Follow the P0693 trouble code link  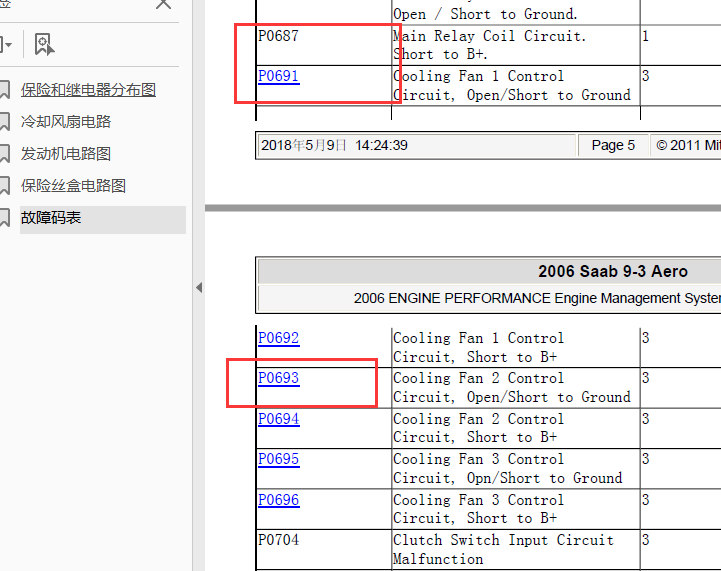279,378
